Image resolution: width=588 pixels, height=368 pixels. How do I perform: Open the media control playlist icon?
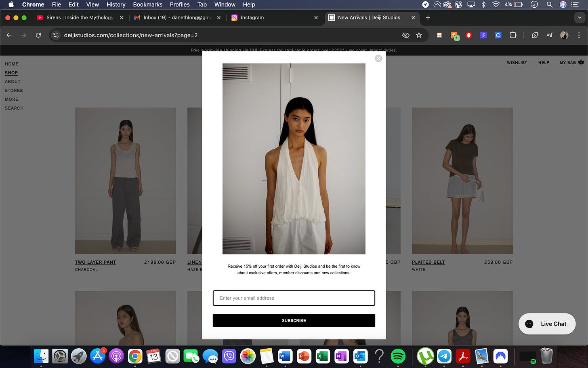point(549,35)
